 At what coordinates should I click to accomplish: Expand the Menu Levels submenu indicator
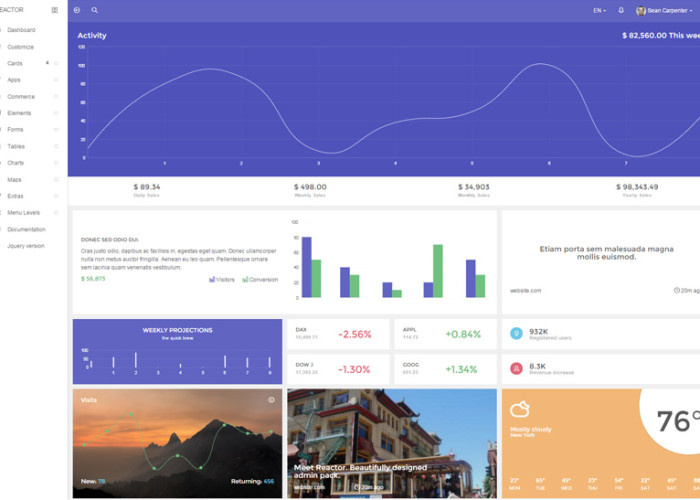pos(56,213)
